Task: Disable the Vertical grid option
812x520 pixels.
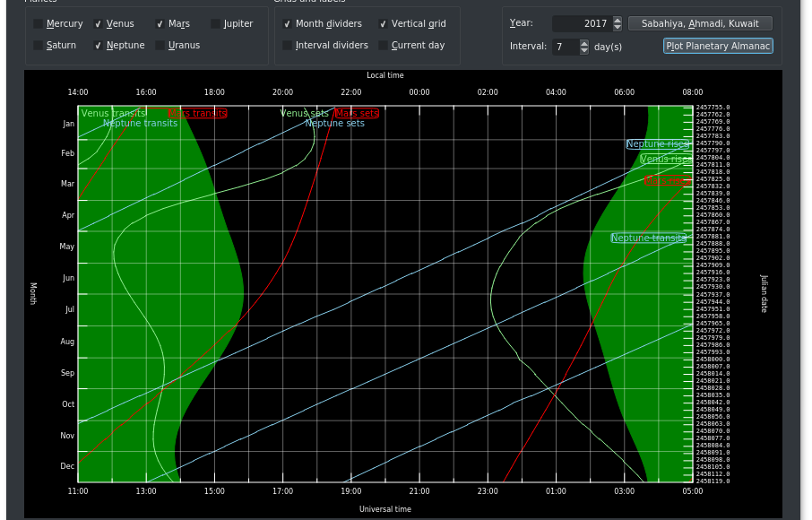Action: [384, 24]
